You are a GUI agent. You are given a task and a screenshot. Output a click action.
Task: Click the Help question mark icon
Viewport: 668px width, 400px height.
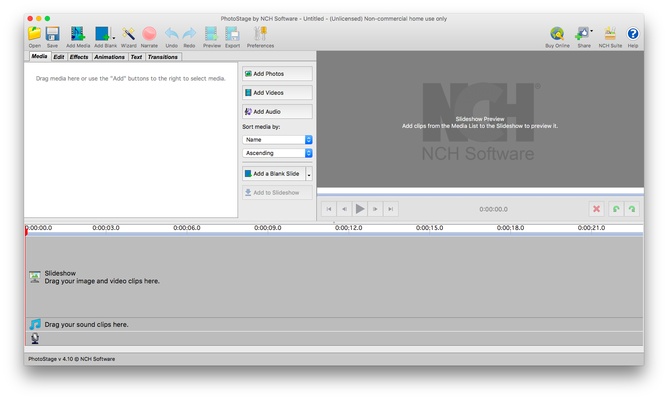click(633, 36)
